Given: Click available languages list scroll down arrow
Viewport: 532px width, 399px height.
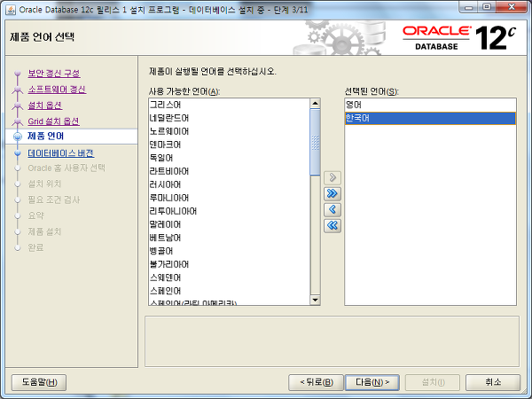Looking at the screenshot, I should 315,300.
